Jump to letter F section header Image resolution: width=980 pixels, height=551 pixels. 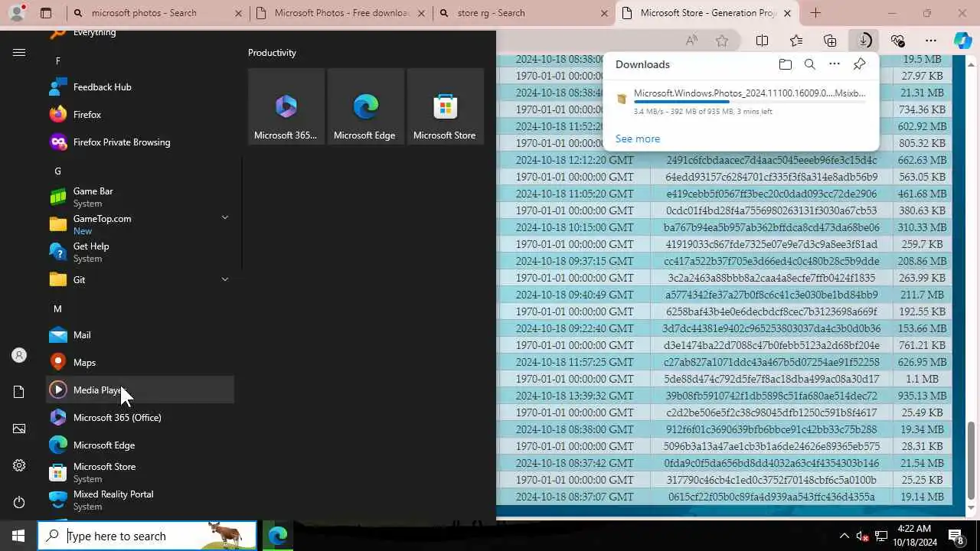[58, 61]
